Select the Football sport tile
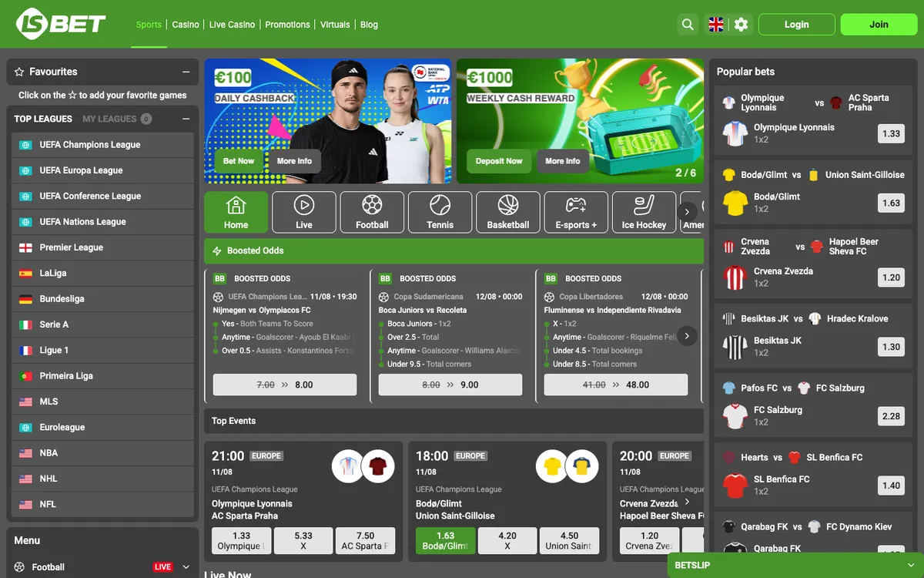Viewport: 924px width, 578px height. (x=372, y=212)
